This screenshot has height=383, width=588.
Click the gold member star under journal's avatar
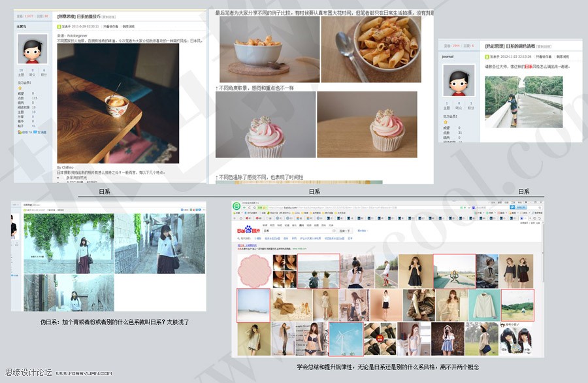446,122
